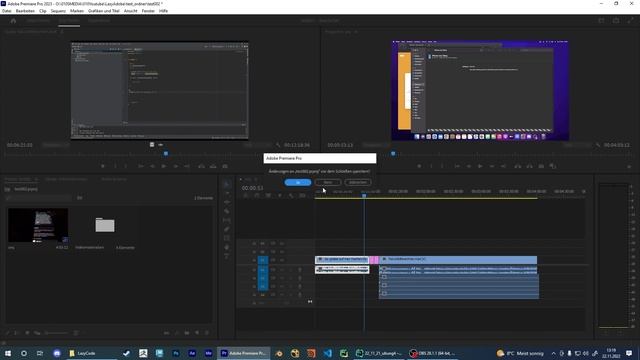The height and width of the screenshot is (360, 640).
Task: Add a marker from the timeline header
Action: (x=280, y=196)
